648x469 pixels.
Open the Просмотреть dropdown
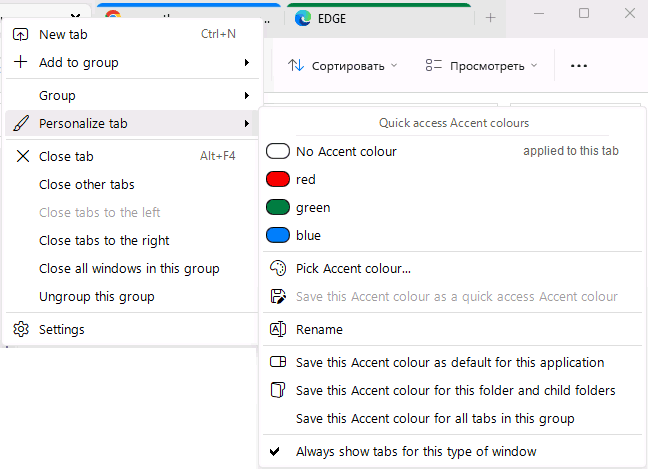[x=481, y=66]
